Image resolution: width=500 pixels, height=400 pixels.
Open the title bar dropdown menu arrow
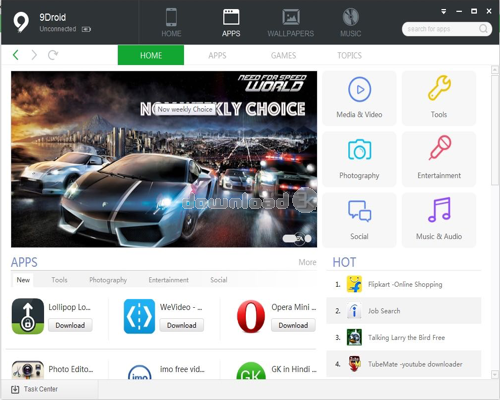443,11
